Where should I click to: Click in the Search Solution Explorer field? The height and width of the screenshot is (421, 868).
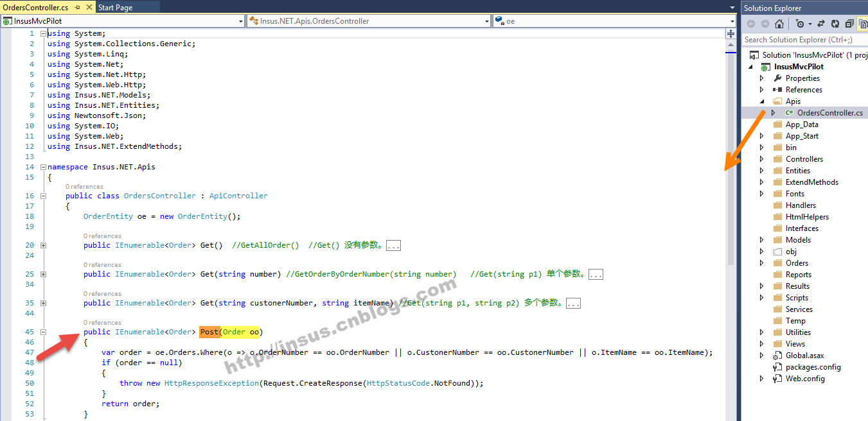[x=804, y=40]
